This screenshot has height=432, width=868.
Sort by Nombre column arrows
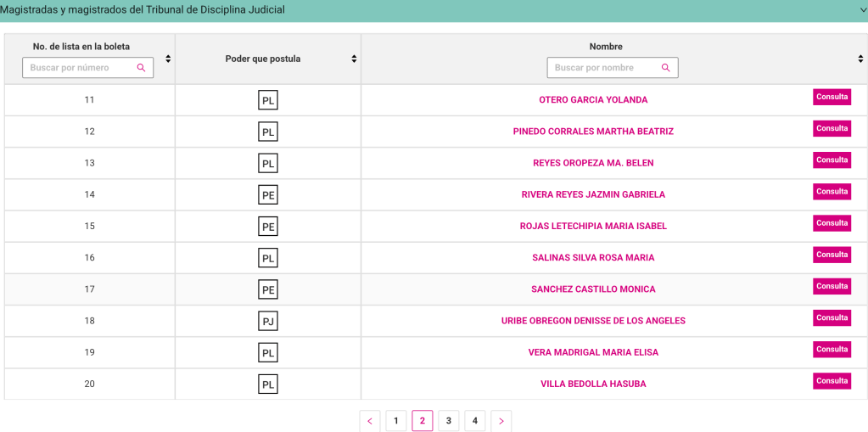(x=860, y=59)
